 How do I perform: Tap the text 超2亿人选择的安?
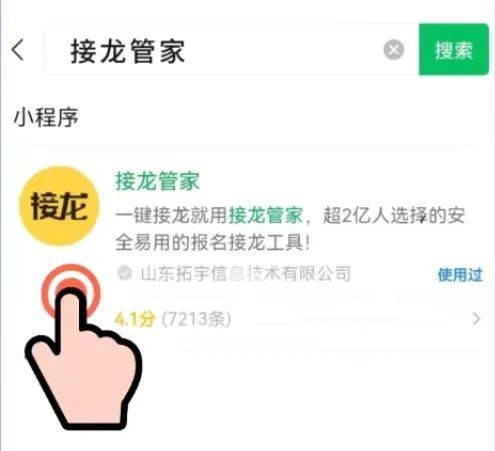click(394, 215)
